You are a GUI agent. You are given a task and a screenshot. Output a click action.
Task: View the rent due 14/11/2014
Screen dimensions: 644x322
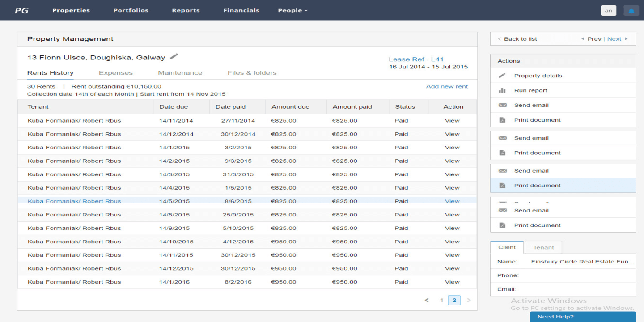coord(452,120)
